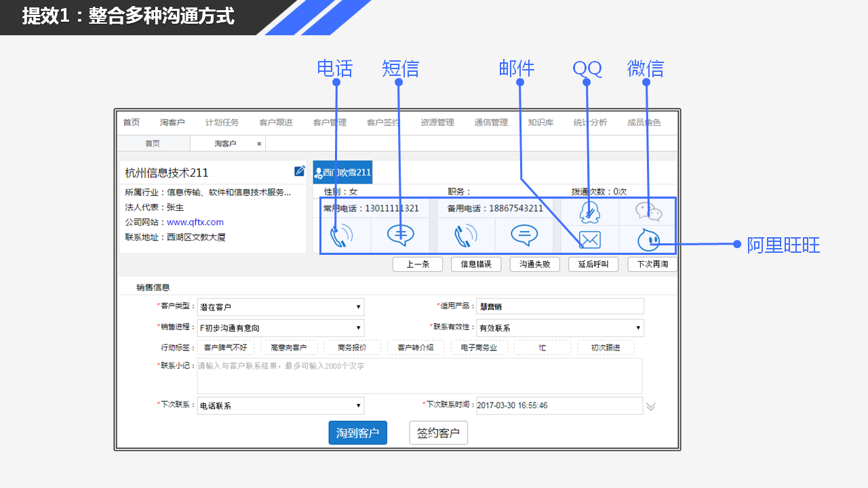Open the www.qftx.com company website link
Image resolution: width=868 pixels, height=488 pixels.
pyautogui.click(x=195, y=222)
